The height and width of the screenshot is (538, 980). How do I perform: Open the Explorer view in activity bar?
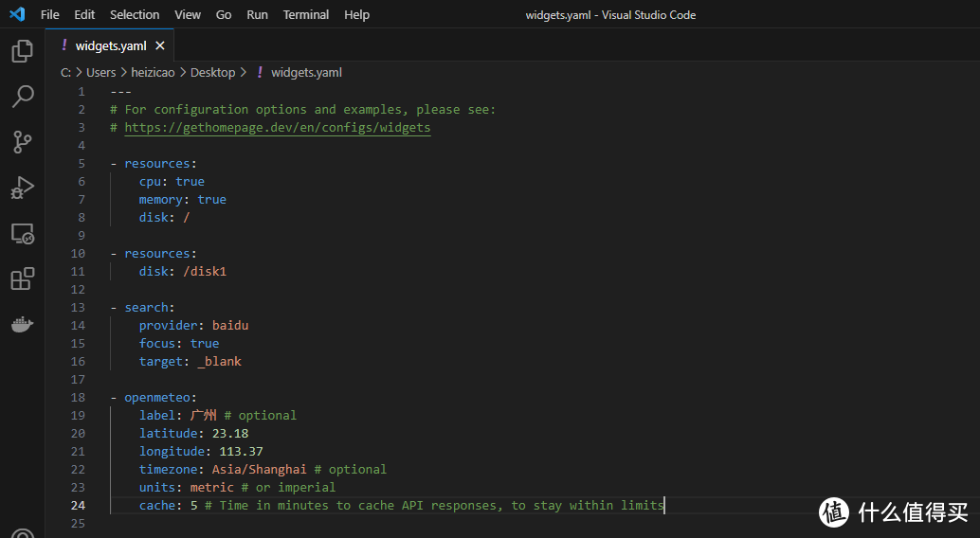pos(22,51)
